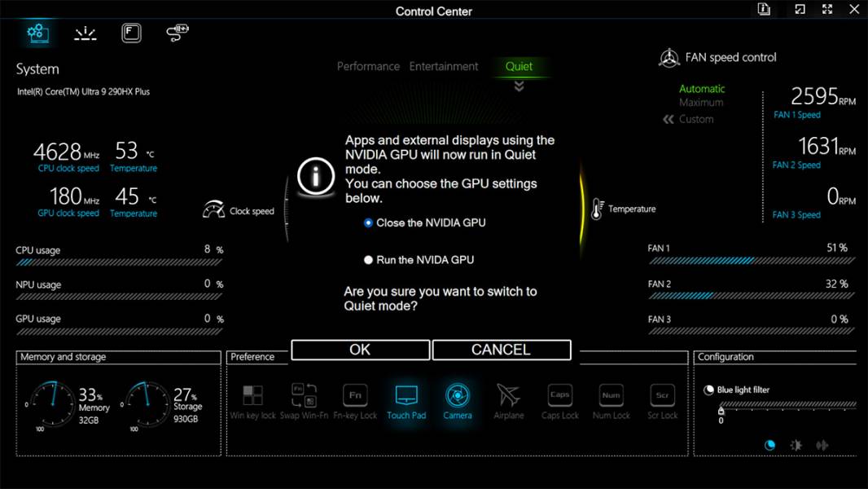Select the Quiet mode tab
Image resolution: width=868 pixels, height=489 pixels.
click(x=519, y=67)
